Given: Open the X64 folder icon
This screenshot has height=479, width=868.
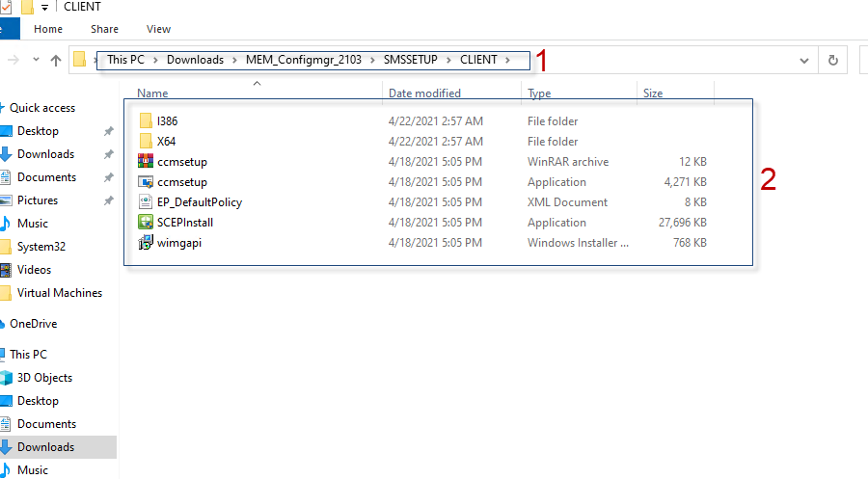Looking at the screenshot, I should tap(146, 141).
